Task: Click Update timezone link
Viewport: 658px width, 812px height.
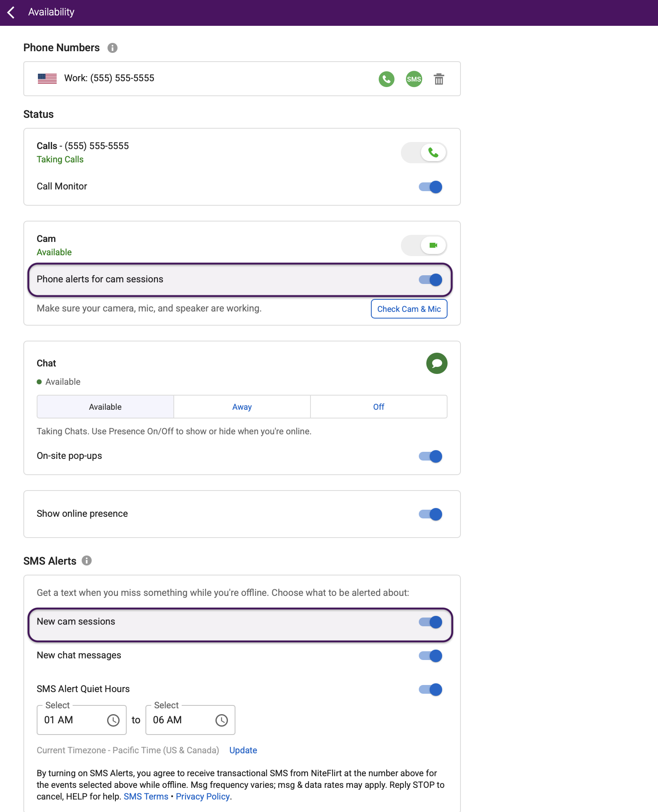Action: click(243, 750)
